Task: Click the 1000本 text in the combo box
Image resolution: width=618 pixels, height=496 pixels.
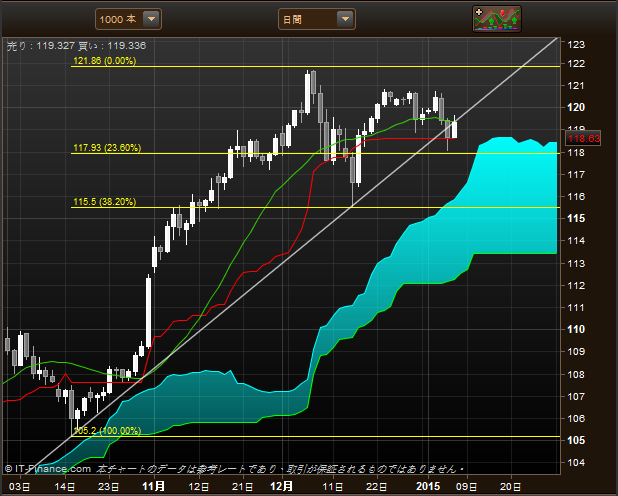Action: pyautogui.click(x=117, y=19)
